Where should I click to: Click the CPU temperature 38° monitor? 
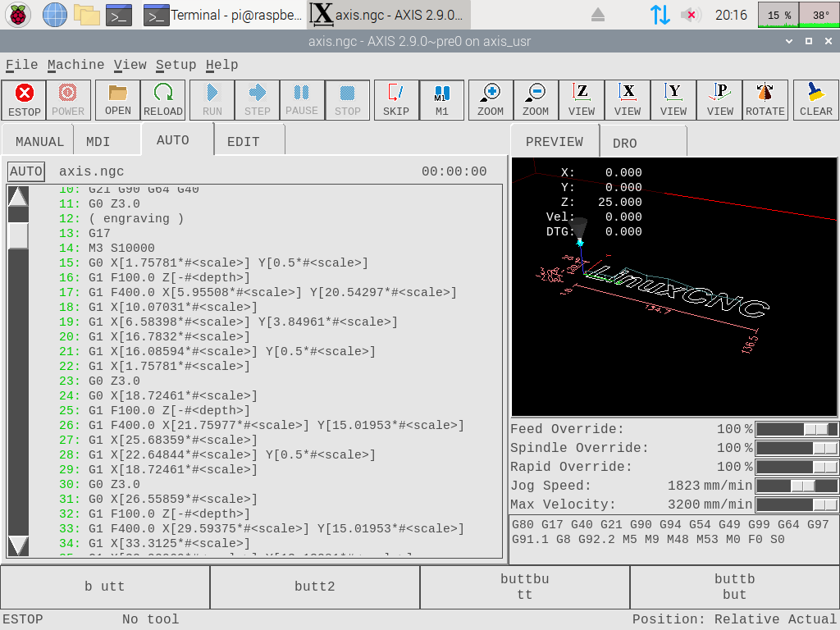[819, 15]
